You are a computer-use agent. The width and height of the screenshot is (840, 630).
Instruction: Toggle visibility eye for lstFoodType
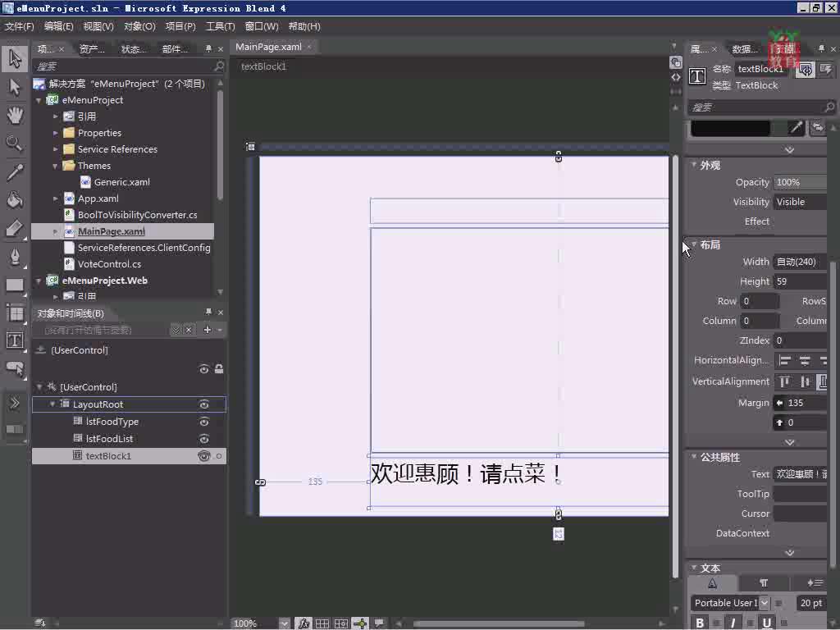pyautogui.click(x=204, y=422)
